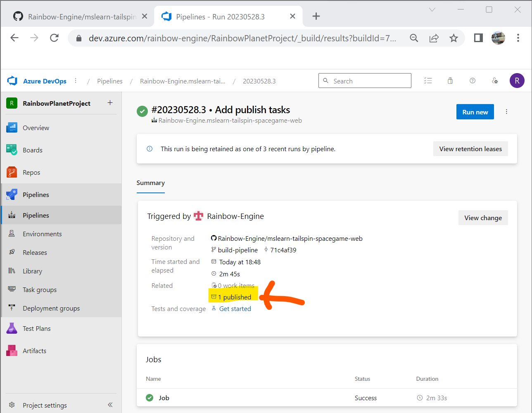Select the Pipelines section in sidebar

click(x=61, y=195)
